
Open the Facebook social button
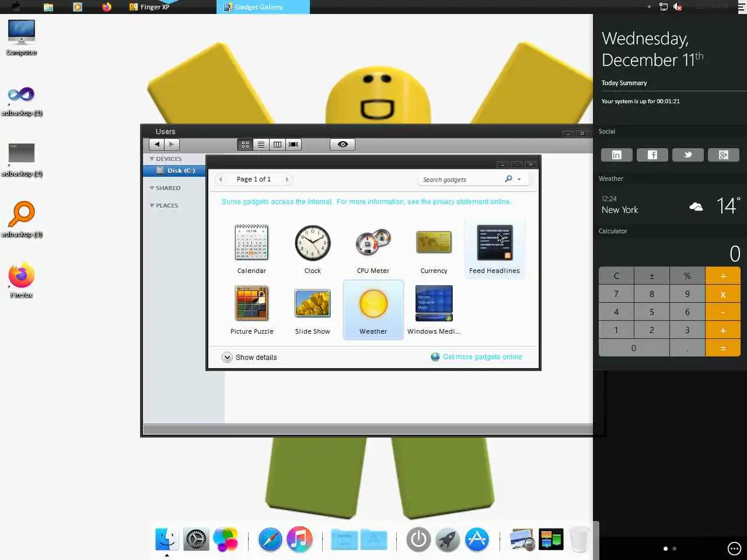pyautogui.click(x=652, y=155)
